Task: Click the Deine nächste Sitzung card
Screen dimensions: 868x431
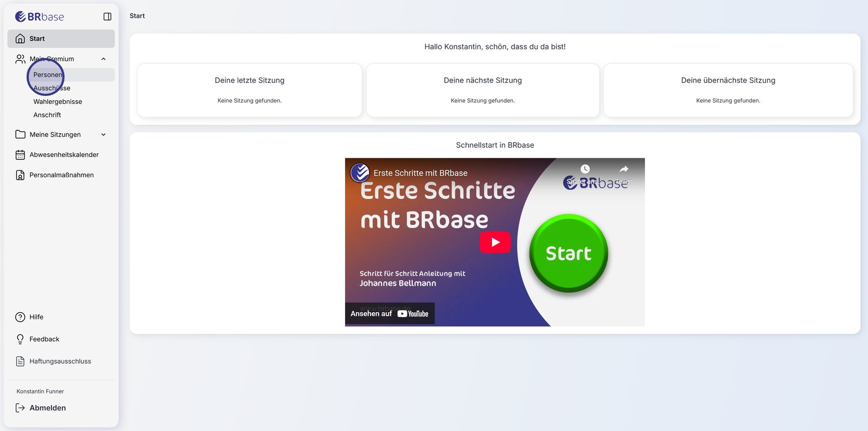Action: [x=483, y=90]
